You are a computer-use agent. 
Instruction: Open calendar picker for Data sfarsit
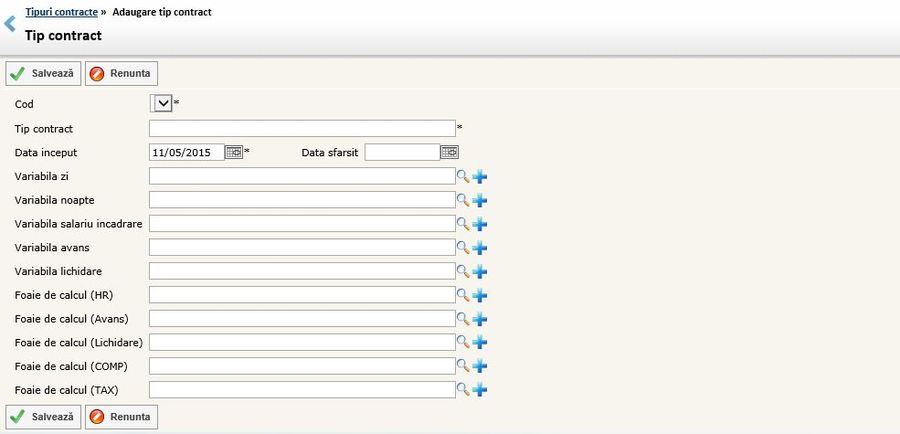(x=449, y=152)
